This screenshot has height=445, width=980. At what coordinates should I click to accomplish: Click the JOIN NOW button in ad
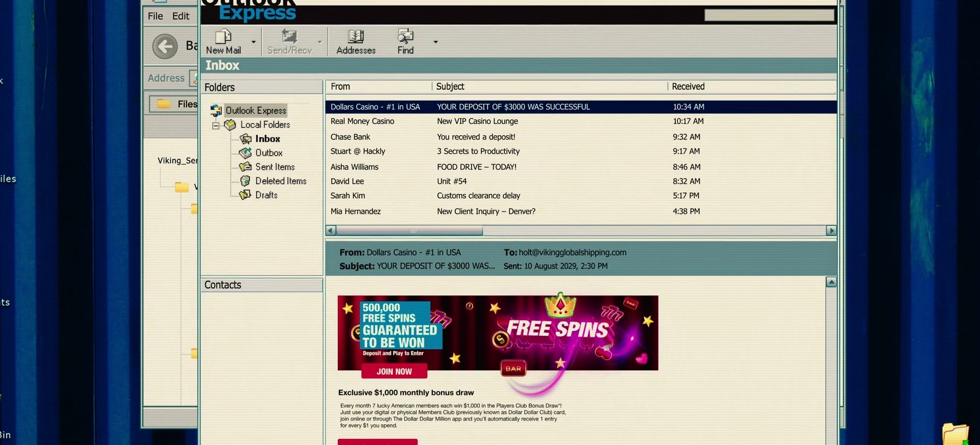[x=394, y=372]
